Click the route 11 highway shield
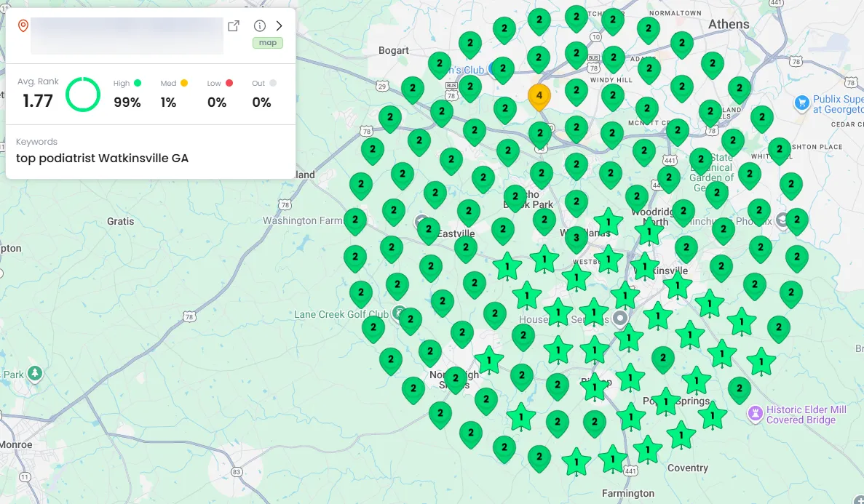Screen dimensions: 864x504 (x=25, y=478)
